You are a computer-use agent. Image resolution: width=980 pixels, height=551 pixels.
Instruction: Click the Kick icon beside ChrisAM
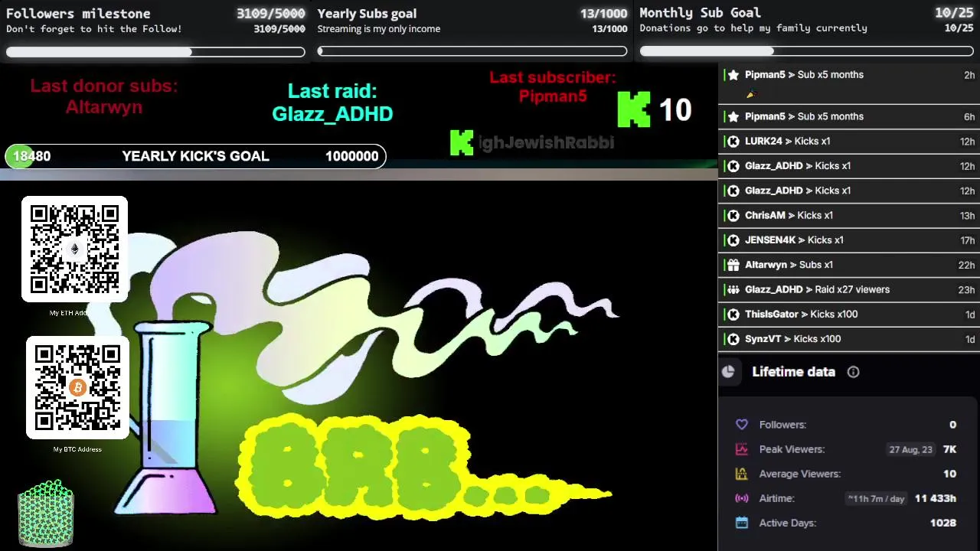tap(733, 216)
